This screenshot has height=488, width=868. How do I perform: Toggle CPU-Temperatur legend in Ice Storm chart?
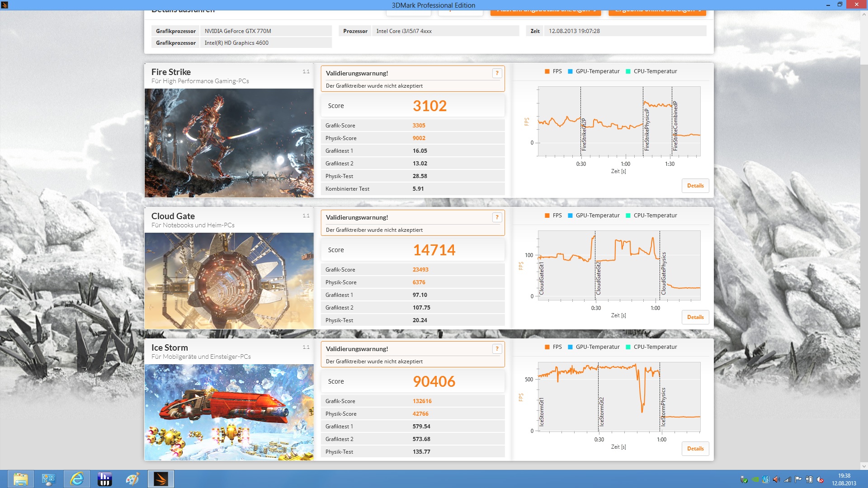pyautogui.click(x=651, y=347)
